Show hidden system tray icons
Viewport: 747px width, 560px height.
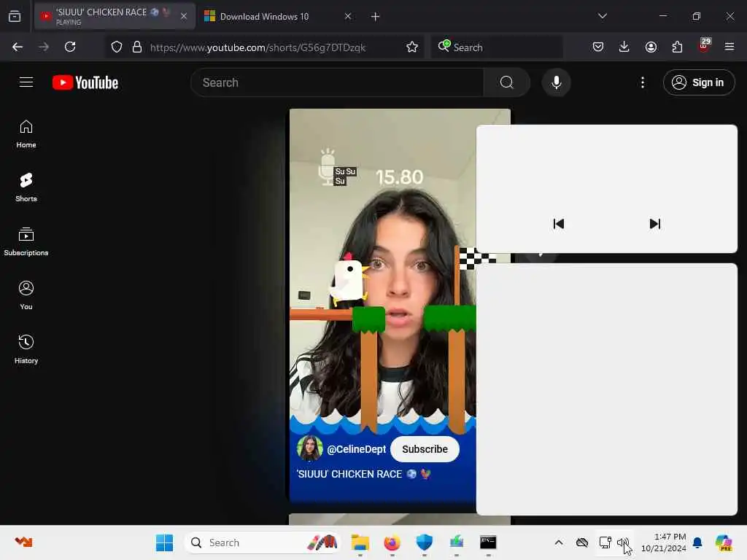[x=559, y=542]
